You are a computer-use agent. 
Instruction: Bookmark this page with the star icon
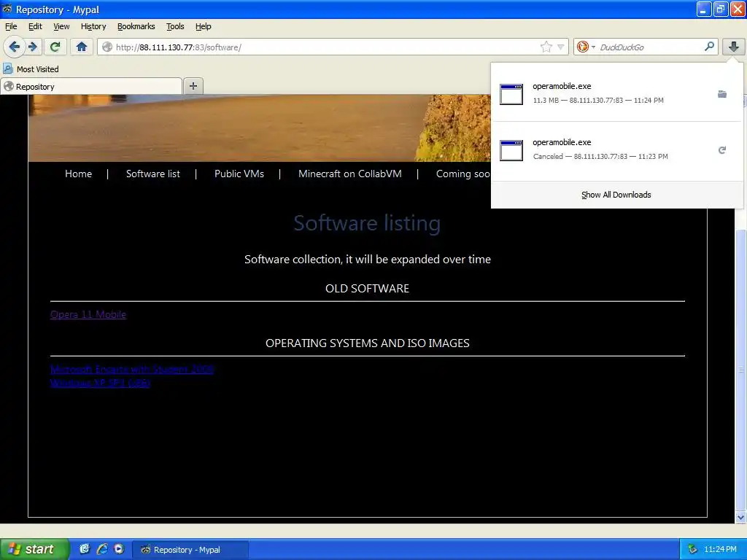tap(546, 47)
